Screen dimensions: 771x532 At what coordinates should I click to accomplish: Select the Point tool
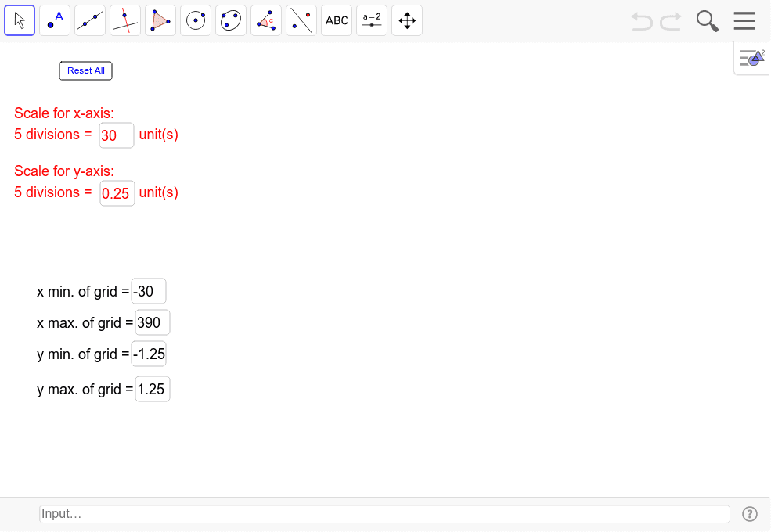[x=55, y=20]
